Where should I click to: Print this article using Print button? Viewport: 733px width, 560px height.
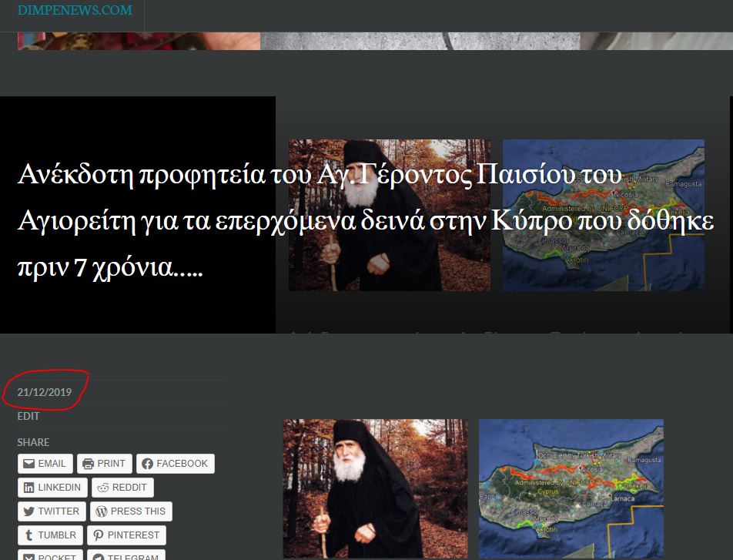pyautogui.click(x=104, y=464)
